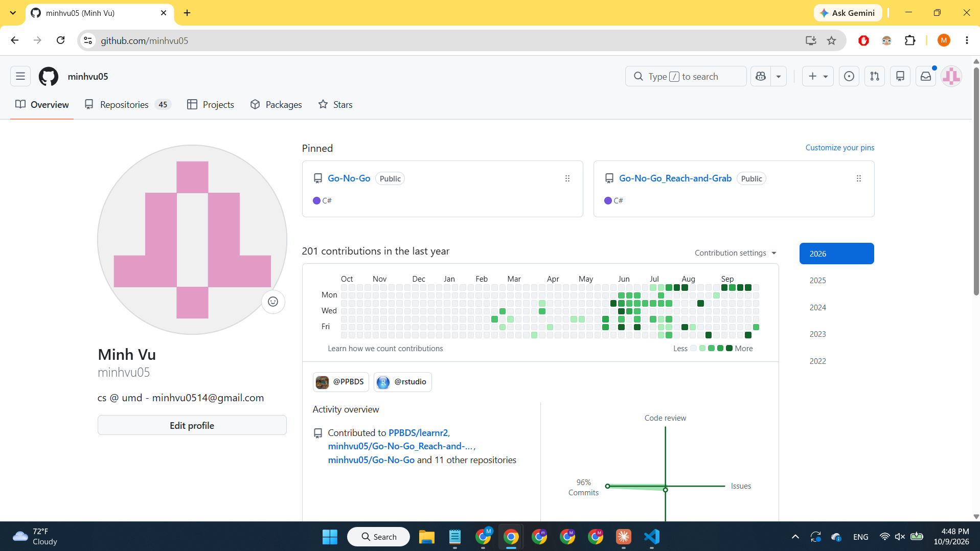The width and height of the screenshot is (980, 551).
Task: Expand the Copilot dropdown arrow
Action: point(779,76)
